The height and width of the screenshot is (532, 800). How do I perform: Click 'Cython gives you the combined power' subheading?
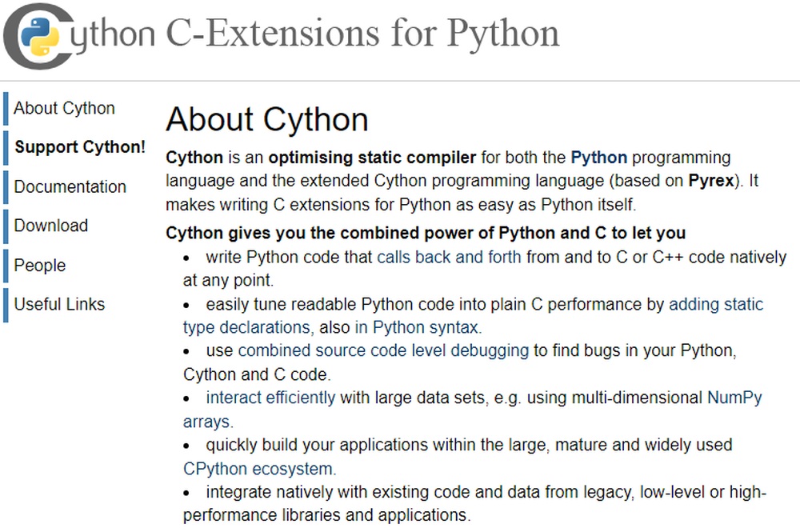(426, 233)
